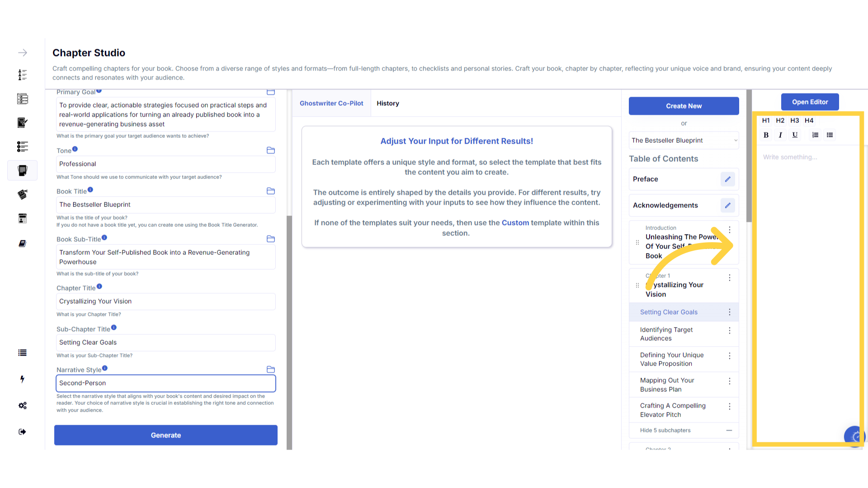
Task: Switch to the History tab
Action: [x=387, y=103]
